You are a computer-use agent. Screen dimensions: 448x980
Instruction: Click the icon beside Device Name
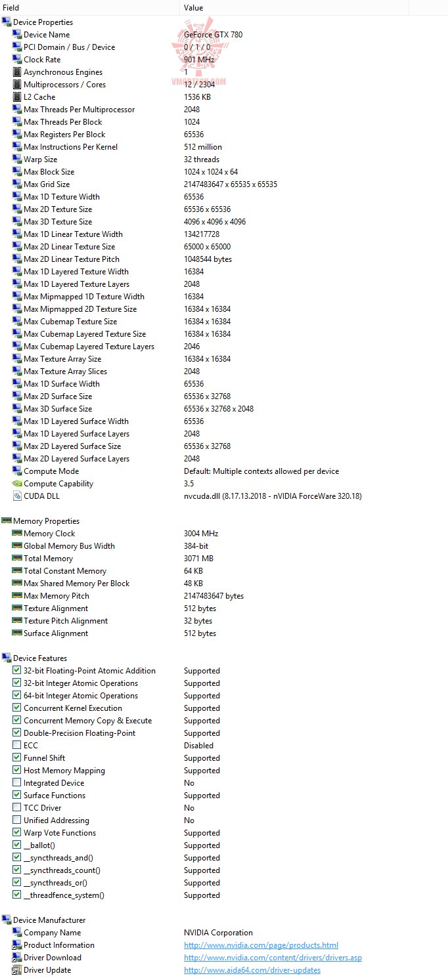[17, 35]
